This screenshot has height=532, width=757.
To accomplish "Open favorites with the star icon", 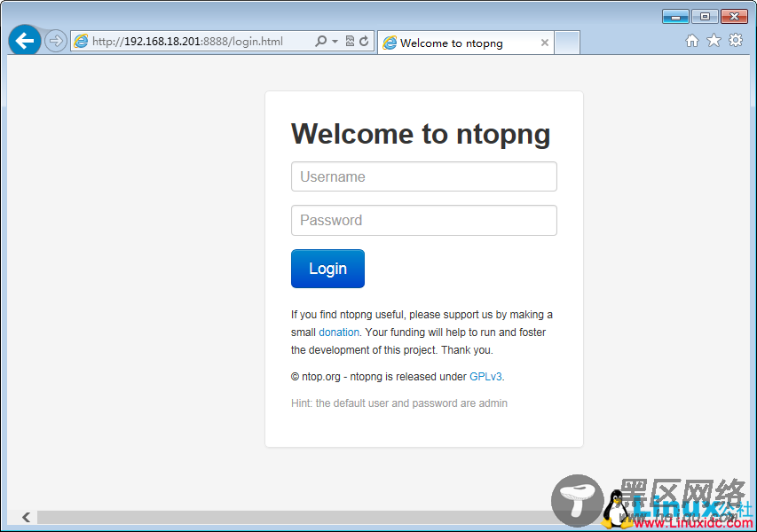I will pyautogui.click(x=714, y=40).
